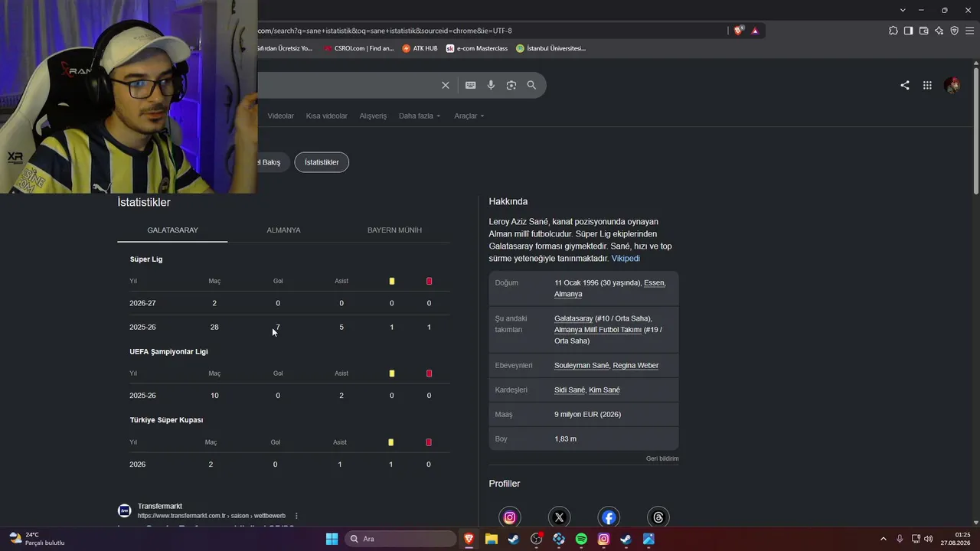Screen dimensions: 980x551
Task: Select the ALMANYA statistics tab
Action: pyautogui.click(x=283, y=230)
